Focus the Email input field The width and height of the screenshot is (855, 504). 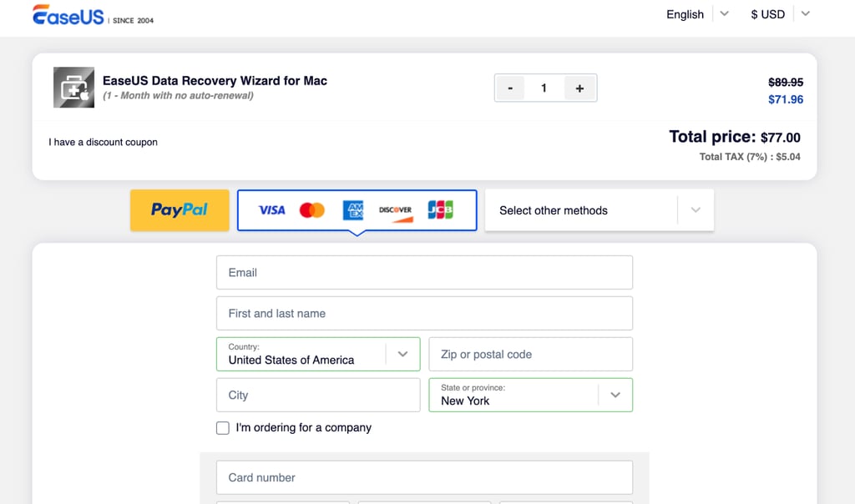click(x=424, y=272)
